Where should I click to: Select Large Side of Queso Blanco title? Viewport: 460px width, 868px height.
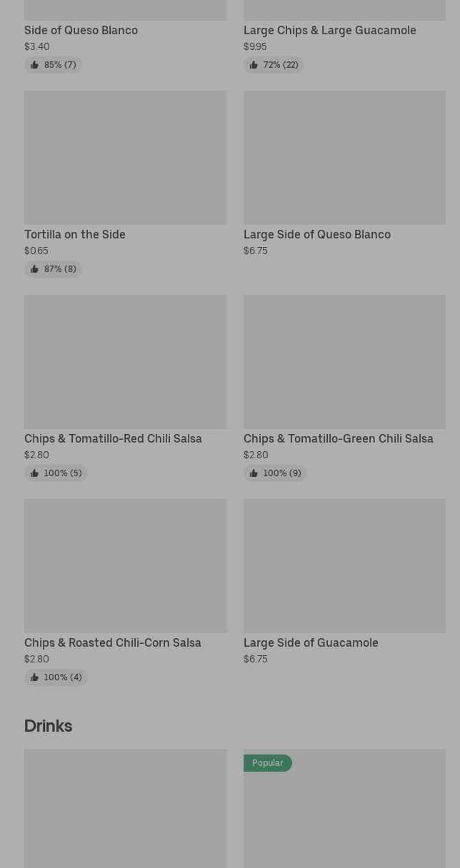[316, 235]
